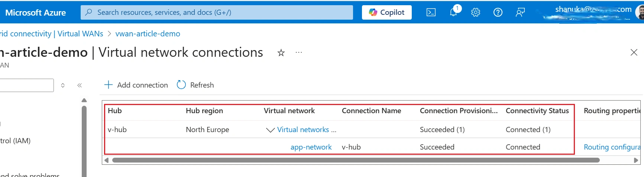Go to vwan-article-demo breadcrumb

(148, 34)
